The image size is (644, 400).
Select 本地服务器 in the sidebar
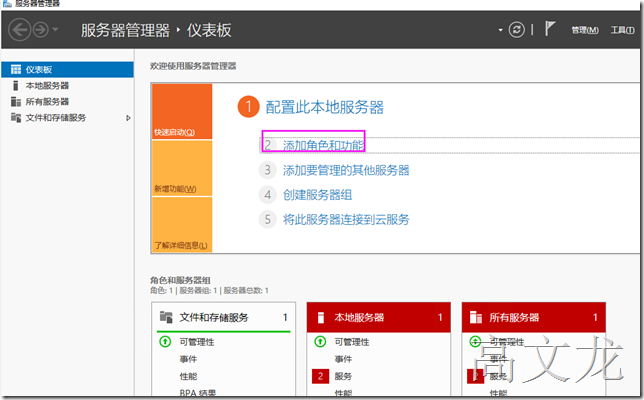coord(67,85)
